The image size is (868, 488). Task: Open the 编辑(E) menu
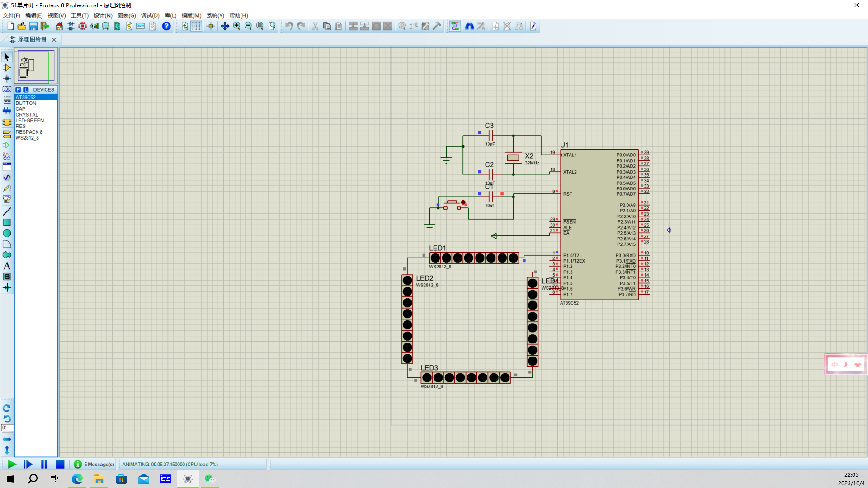(34, 15)
